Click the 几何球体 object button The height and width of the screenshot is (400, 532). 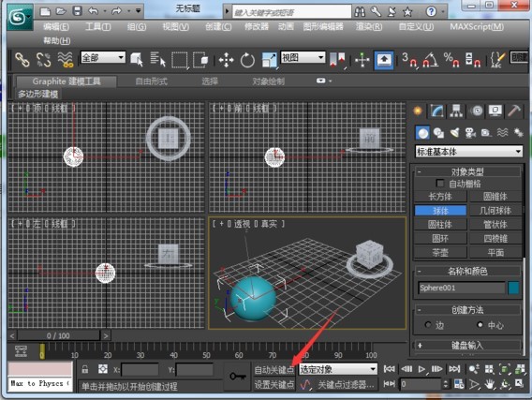tap(495, 211)
